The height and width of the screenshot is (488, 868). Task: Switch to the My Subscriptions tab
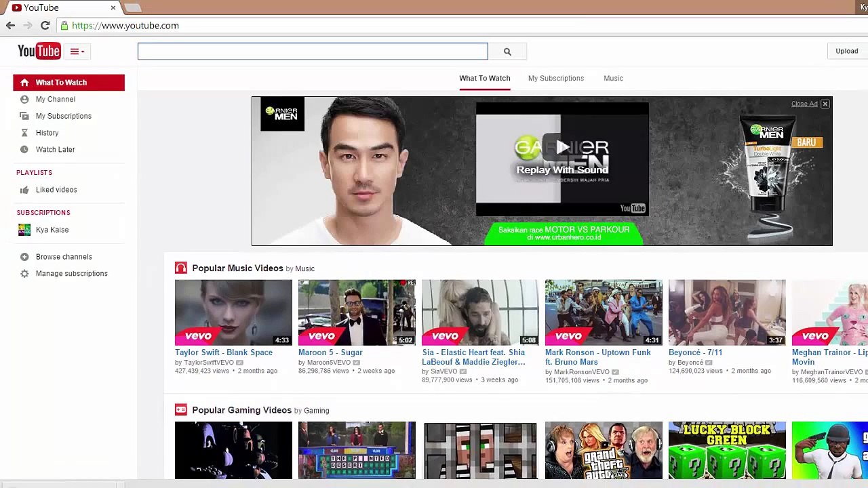coord(556,79)
